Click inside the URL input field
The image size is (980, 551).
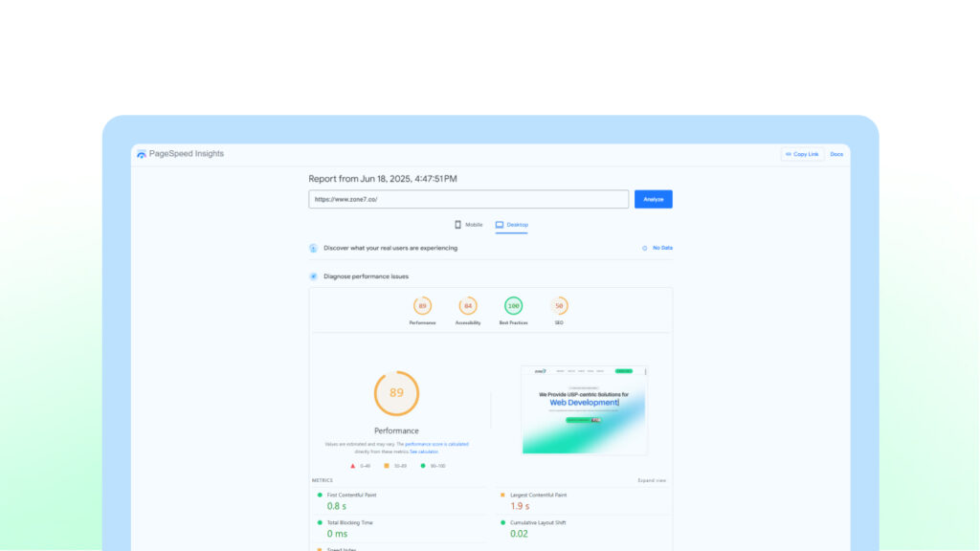469,198
